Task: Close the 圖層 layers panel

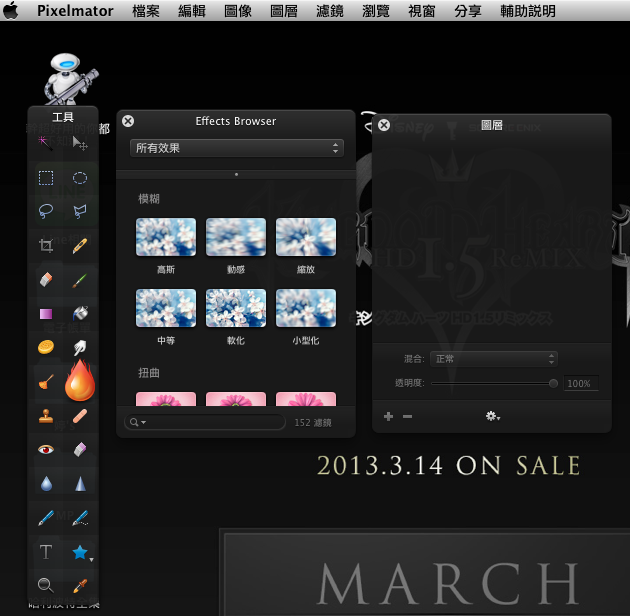Action: 384,125
